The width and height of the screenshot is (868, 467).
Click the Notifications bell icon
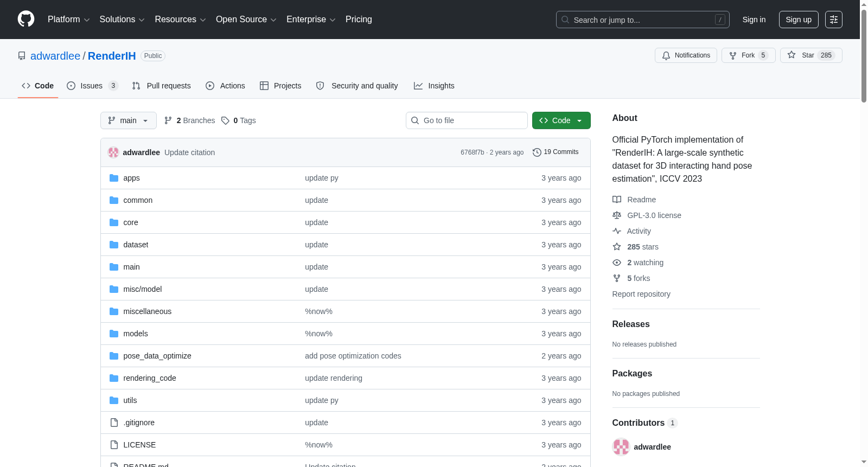(x=666, y=55)
